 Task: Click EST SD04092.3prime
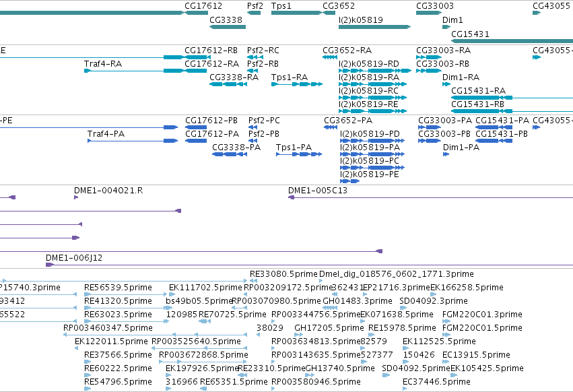point(434,301)
